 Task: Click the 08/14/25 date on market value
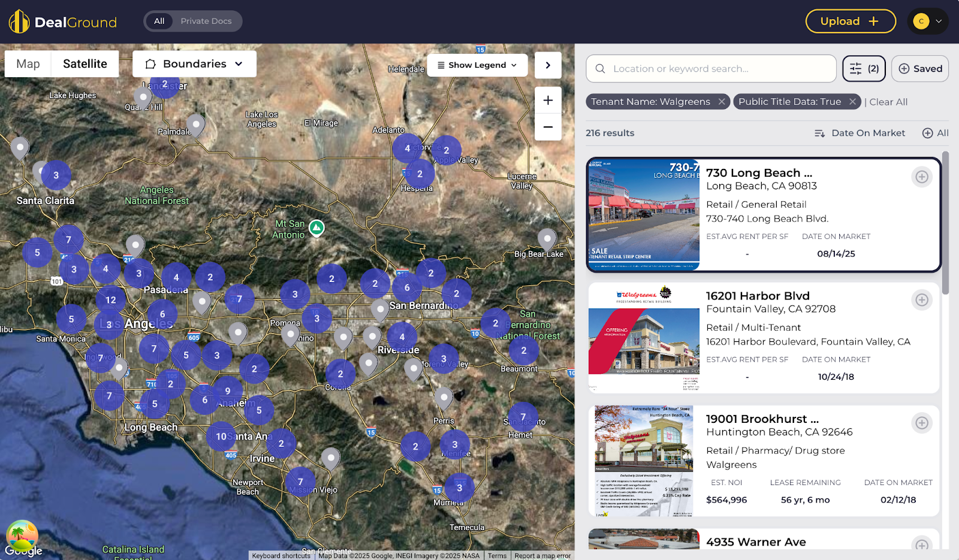(x=836, y=253)
